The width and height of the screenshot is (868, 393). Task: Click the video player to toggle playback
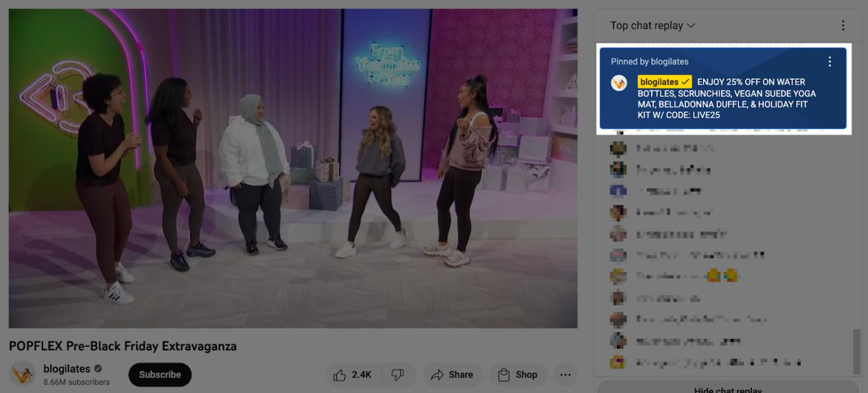pos(293,168)
